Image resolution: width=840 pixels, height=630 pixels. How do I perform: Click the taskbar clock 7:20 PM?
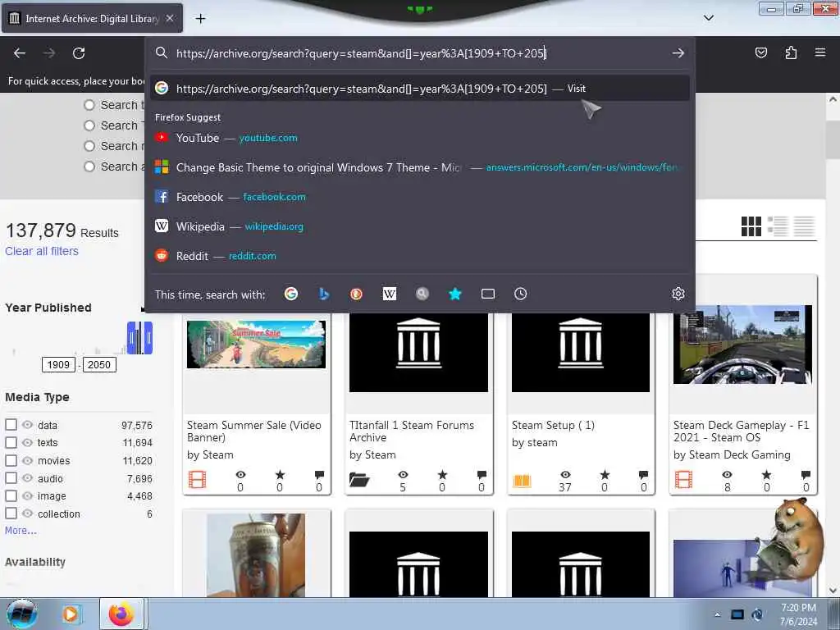click(798, 608)
